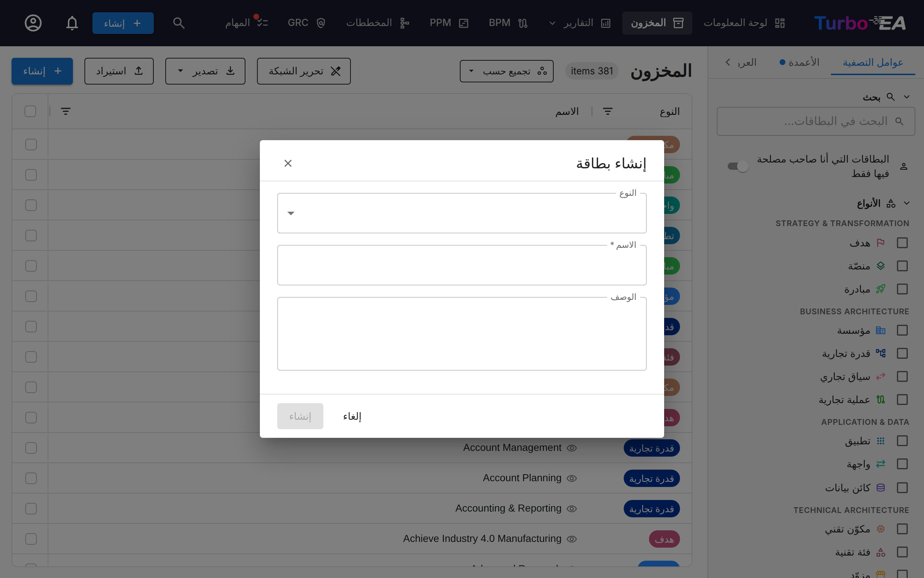Toggle my stakeholder cards only switch
924x578 pixels.
point(737,166)
